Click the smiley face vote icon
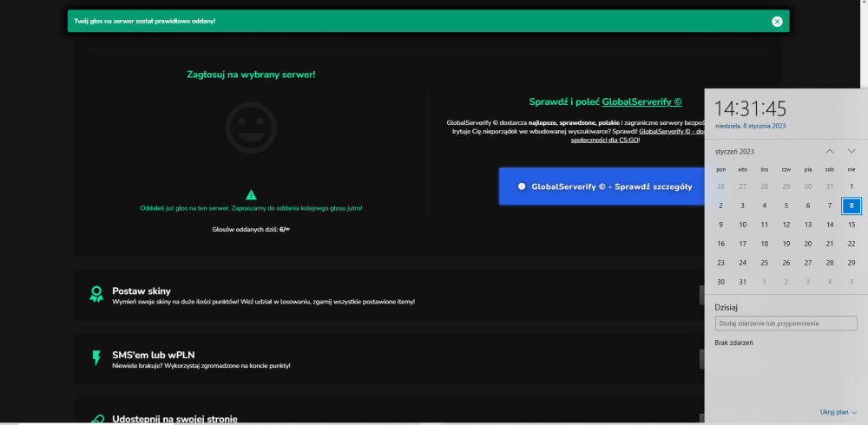The width and height of the screenshot is (868, 425). 252,127
